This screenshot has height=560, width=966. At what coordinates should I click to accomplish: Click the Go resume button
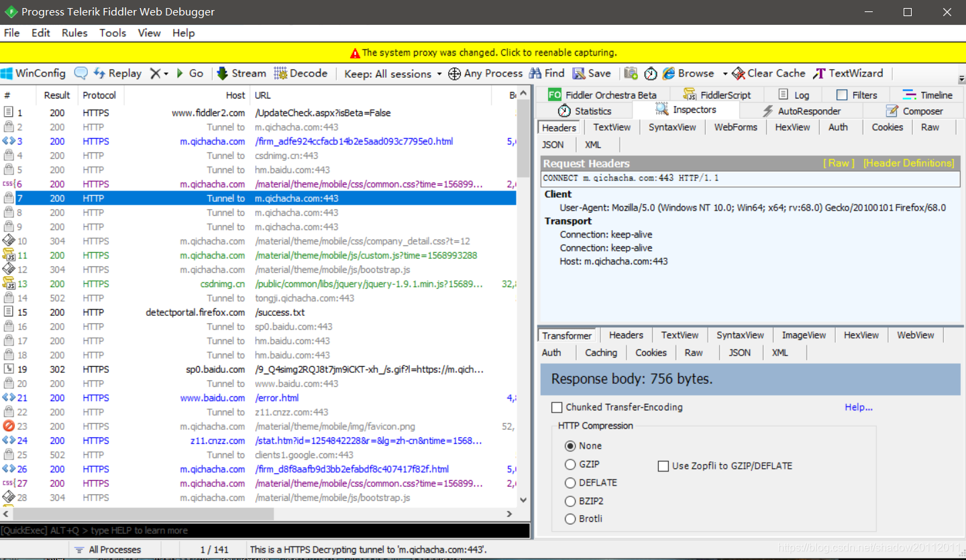pos(190,73)
